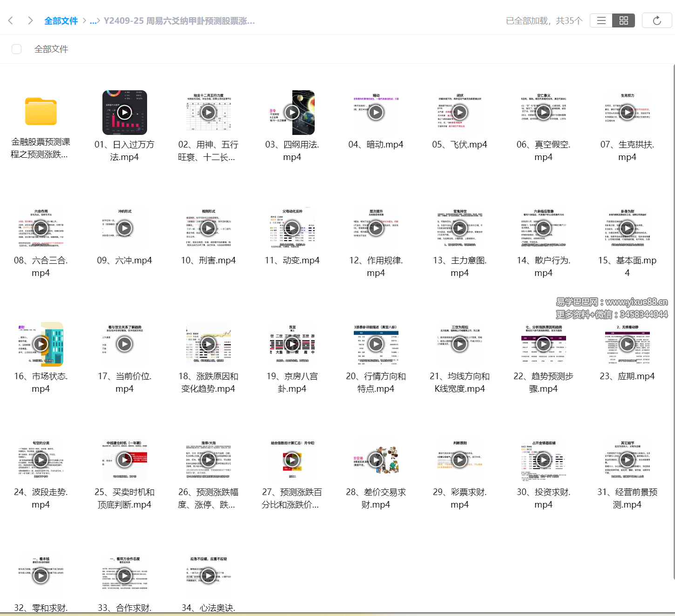The width and height of the screenshot is (675, 616).
Task: Click play control on 23、应期.mp4
Action: tap(627, 344)
